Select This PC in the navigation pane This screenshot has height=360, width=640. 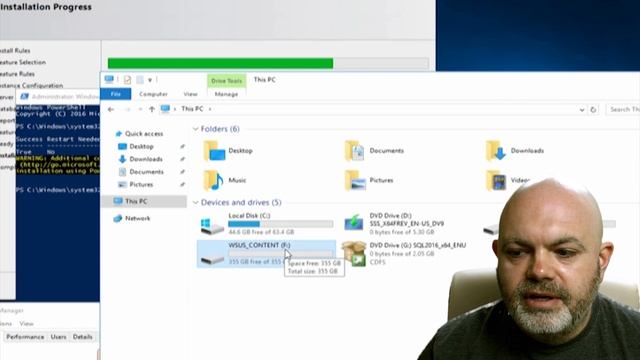[136, 201]
